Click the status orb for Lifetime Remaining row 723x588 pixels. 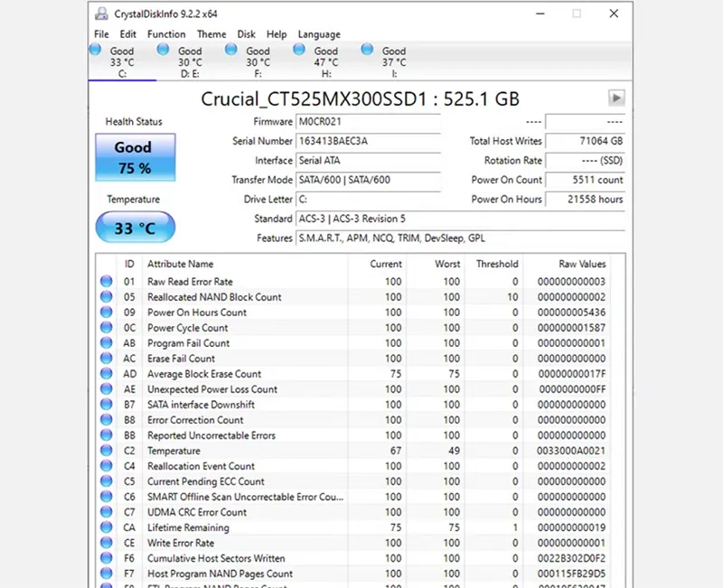(x=108, y=527)
